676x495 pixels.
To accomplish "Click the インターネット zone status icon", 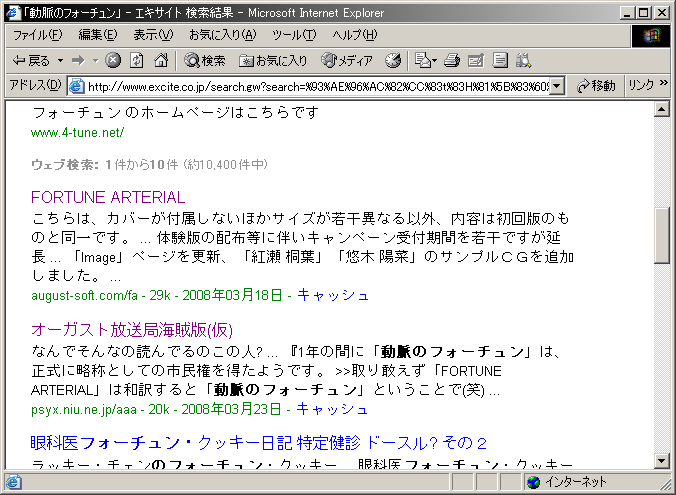I will (533, 482).
